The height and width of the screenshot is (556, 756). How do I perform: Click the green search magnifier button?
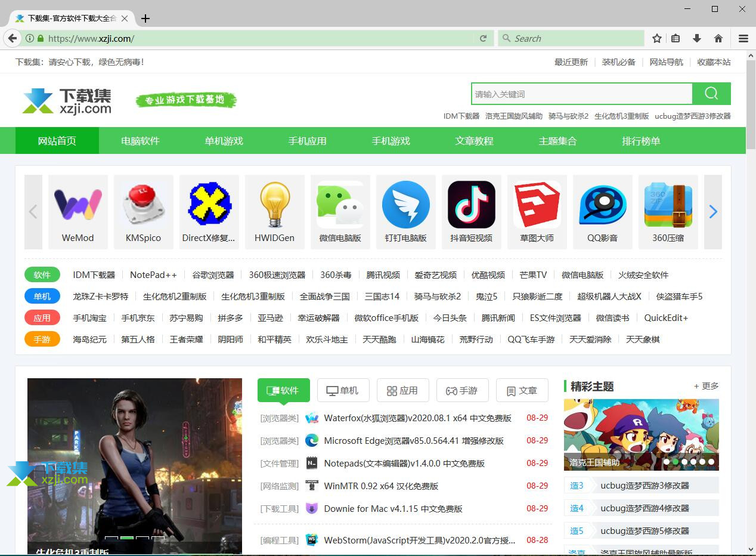tap(711, 94)
